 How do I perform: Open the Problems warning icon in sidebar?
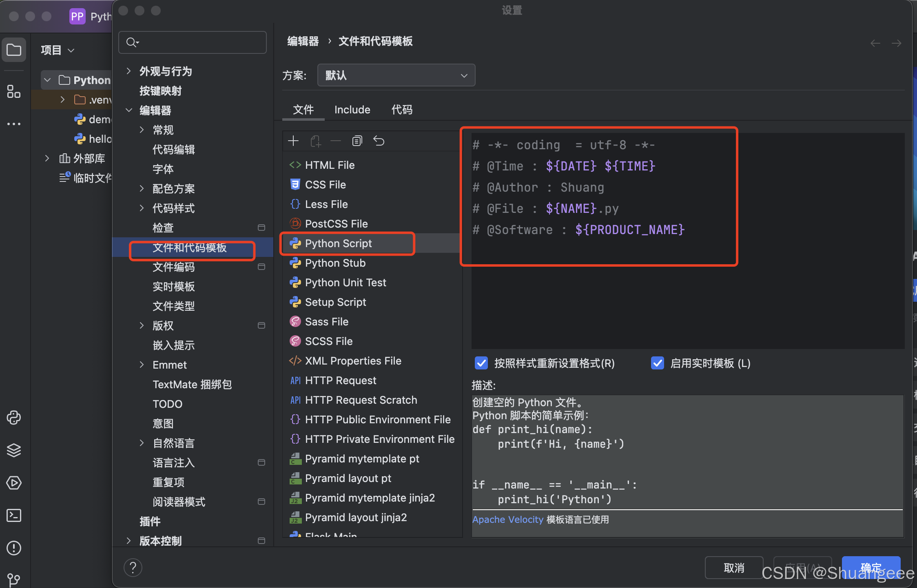click(14, 548)
